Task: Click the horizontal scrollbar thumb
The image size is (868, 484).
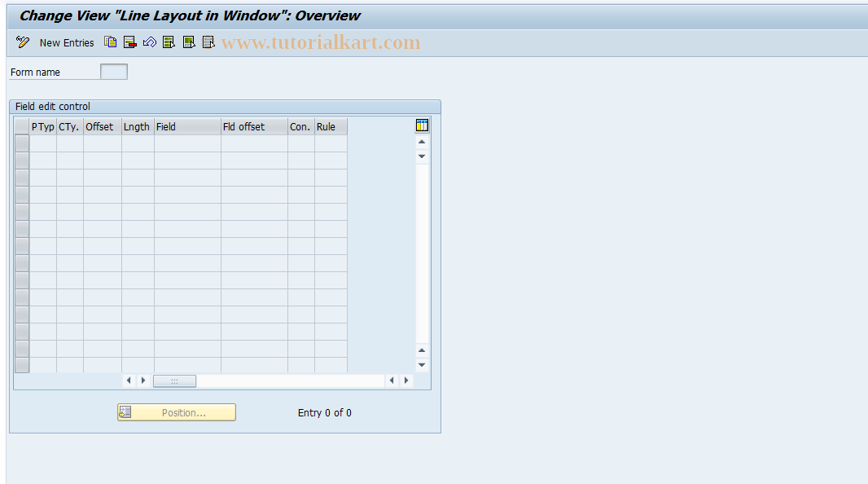Action: click(x=174, y=381)
